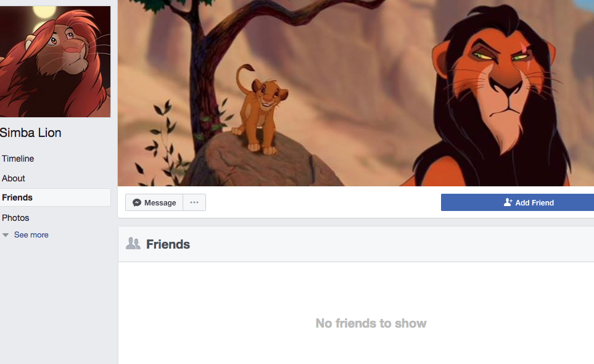The image size is (594, 364).
Task: Click the Friends section heading text
Action: (x=168, y=244)
